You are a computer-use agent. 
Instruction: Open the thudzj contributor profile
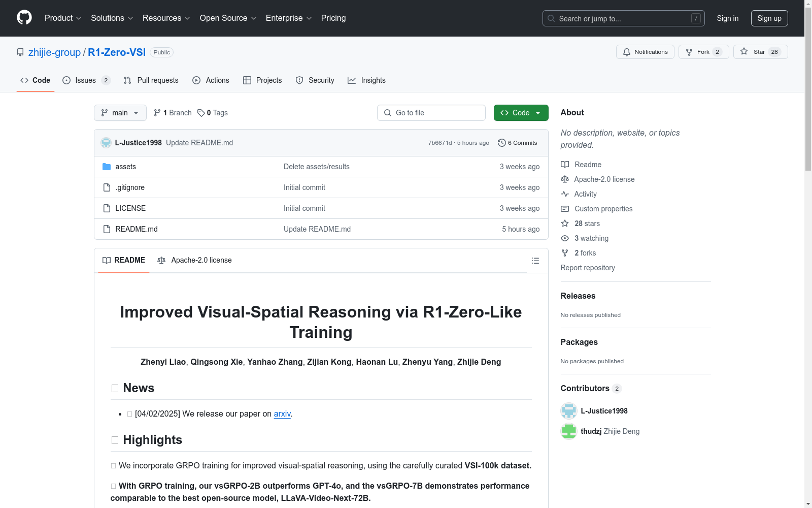click(591, 431)
